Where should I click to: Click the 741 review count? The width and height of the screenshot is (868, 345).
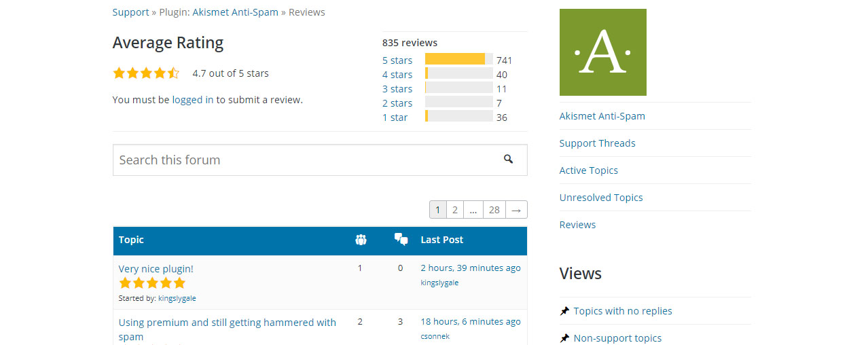coord(505,60)
